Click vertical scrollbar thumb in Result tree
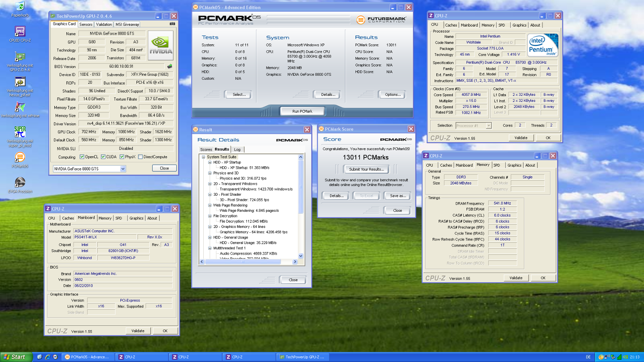The image size is (644, 362). [x=301, y=186]
